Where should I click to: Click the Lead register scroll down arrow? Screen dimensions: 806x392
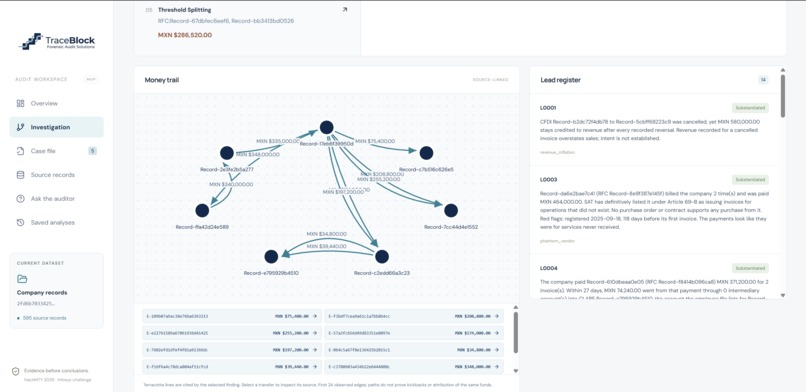click(783, 295)
